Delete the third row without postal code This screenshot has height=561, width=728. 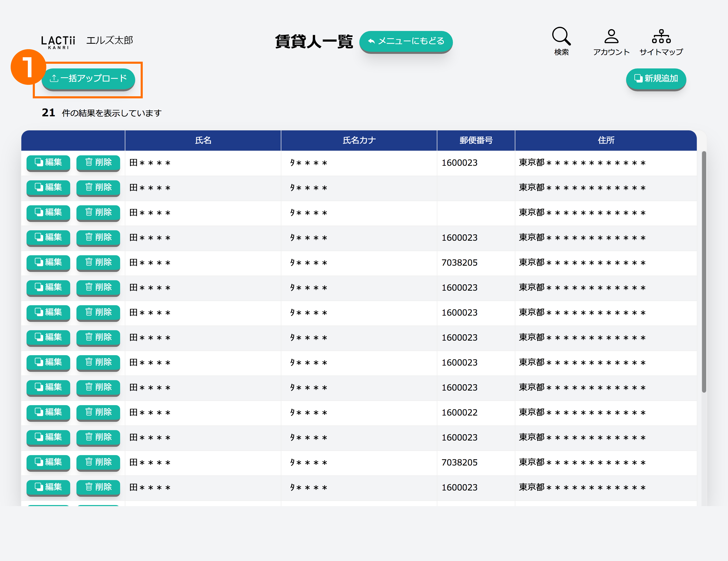click(x=98, y=213)
